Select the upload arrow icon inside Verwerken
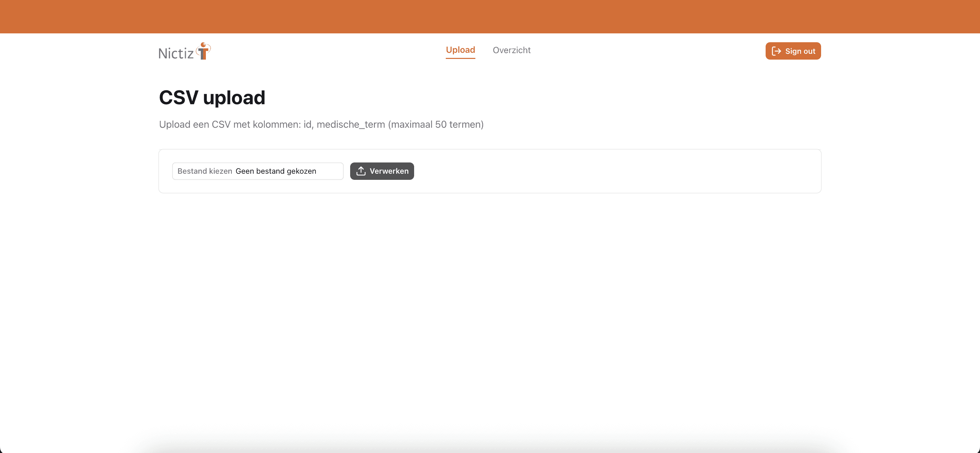 pos(361,171)
